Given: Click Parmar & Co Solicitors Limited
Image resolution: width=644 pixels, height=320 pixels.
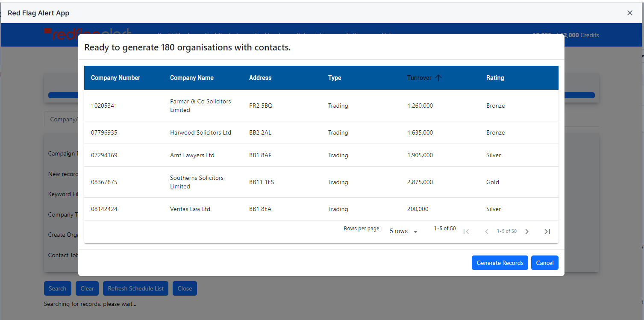Looking at the screenshot, I should click(x=200, y=106).
